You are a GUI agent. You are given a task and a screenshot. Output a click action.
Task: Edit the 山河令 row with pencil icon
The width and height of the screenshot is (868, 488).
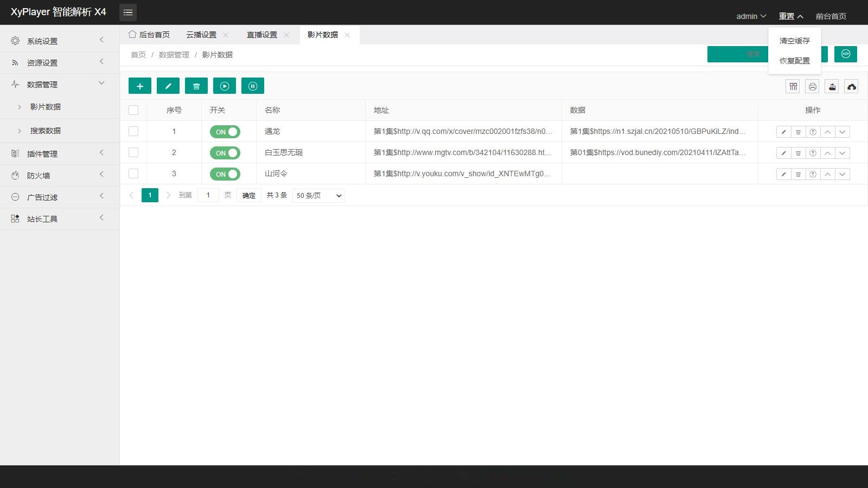[x=783, y=174]
